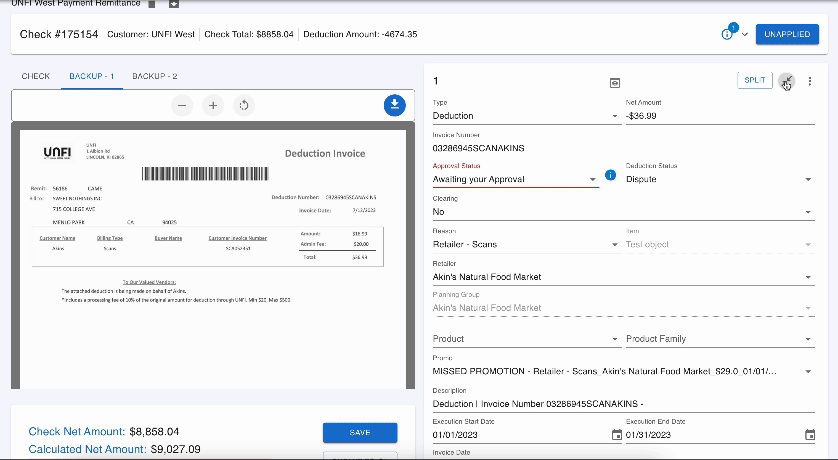The image size is (838, 460).
Task: Zoom out the backup document viewer
Action: [182, 105]
